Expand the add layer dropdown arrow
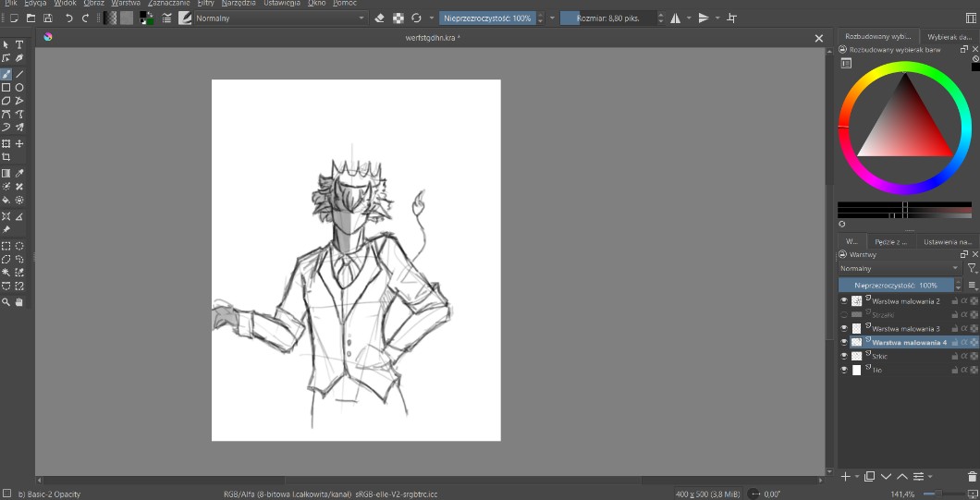Image resolution: width=980 pixels, height=500 pixels. pyautogui.click(x=856, y=477)
